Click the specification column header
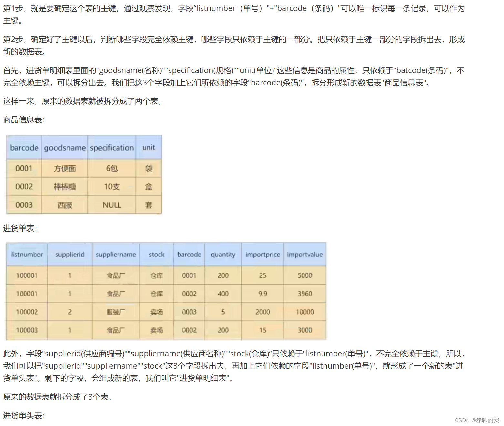Screen dimensions: 504x426 (112, 148)
